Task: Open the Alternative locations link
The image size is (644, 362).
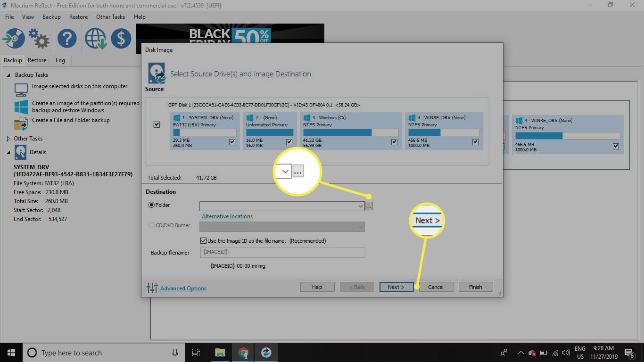Action: [x=227, y=216]
